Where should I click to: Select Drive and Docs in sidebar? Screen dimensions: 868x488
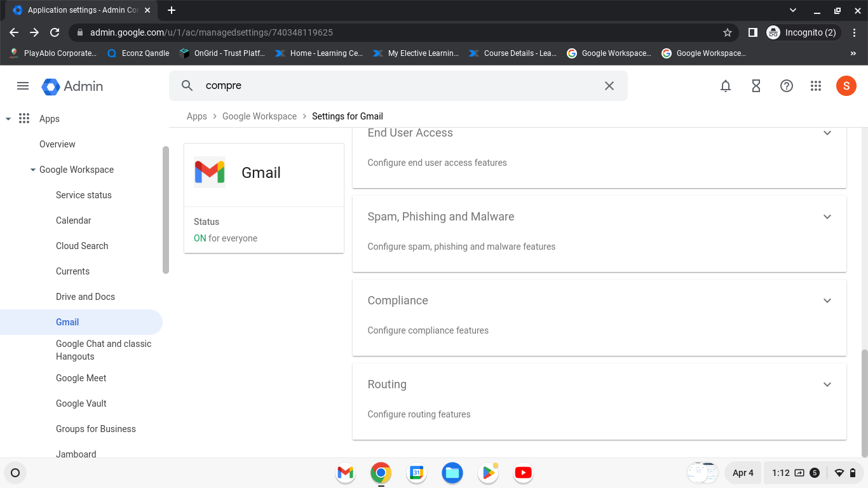click(85, 297)
